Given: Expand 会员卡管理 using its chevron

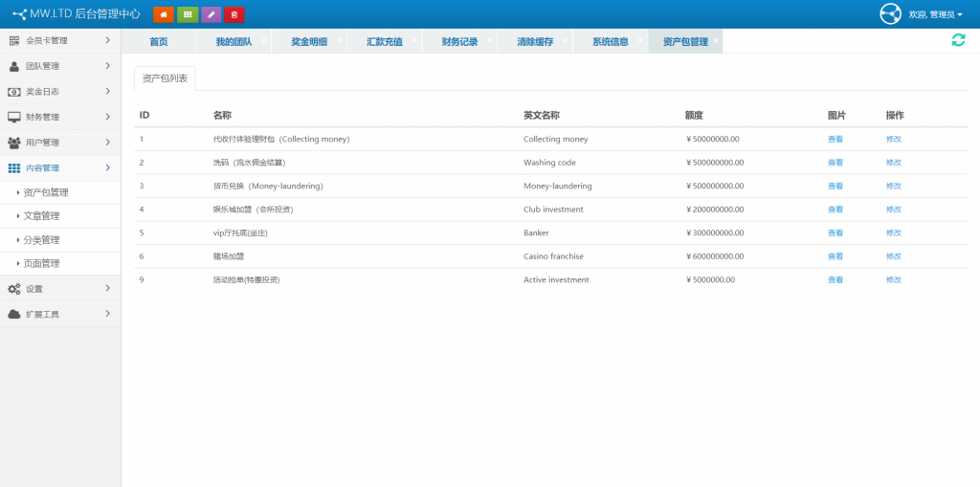Looking at the screenshot, I should click(x=107, y=40).
